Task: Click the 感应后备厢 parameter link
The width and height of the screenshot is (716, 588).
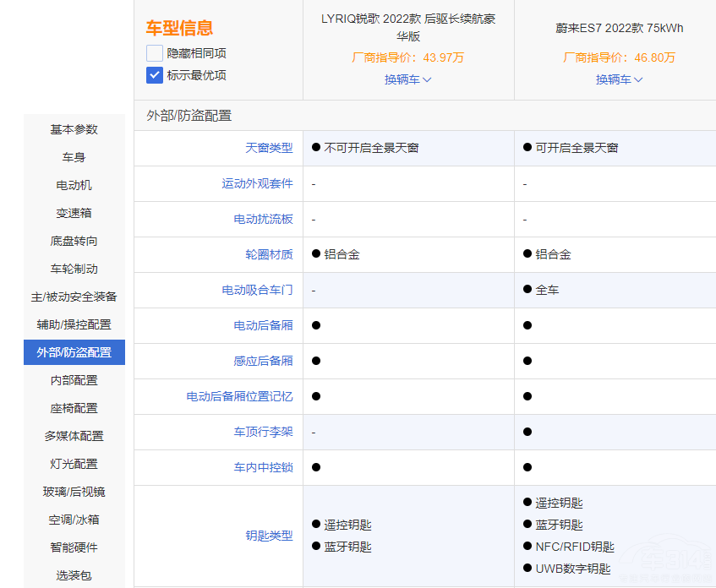Action: pos(263,361)
